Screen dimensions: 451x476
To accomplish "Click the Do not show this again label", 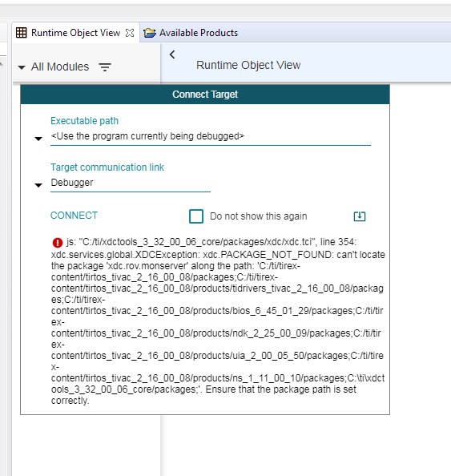I will [258, 216].
